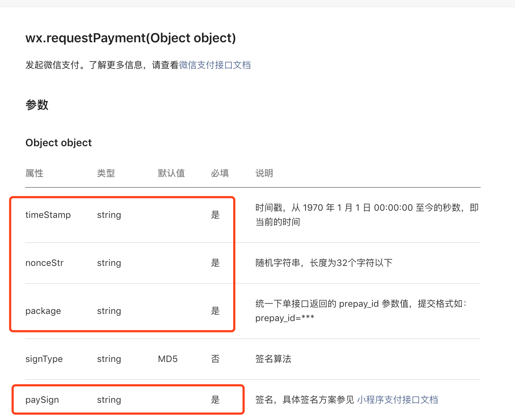The height and width of the screenshot is (420, 515).
Task: Click the 发起微信支付 intro sentence
Action: click(138, 65)
